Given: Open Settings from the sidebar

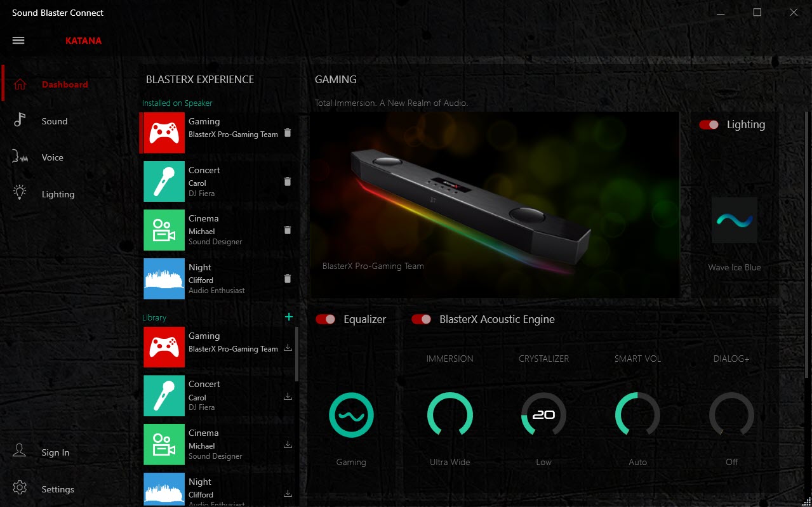Looking at the screenshot, I should coord(58,489).
